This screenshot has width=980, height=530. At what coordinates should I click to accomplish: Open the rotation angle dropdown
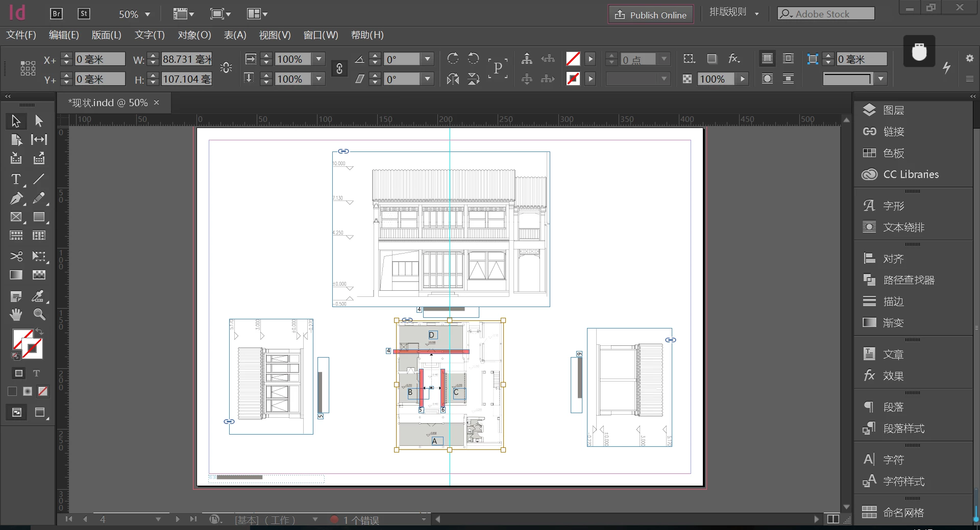click(x=428, y=59)
